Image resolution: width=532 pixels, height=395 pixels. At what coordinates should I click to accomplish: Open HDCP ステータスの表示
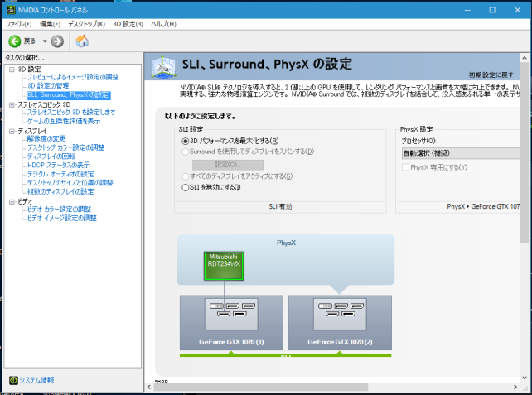click(x=59, y=165)
